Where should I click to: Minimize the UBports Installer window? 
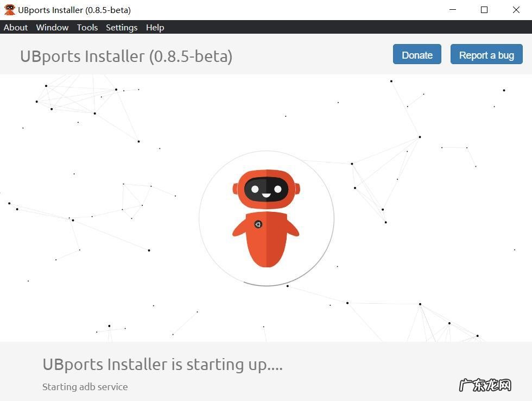click(x=452, y=10)
